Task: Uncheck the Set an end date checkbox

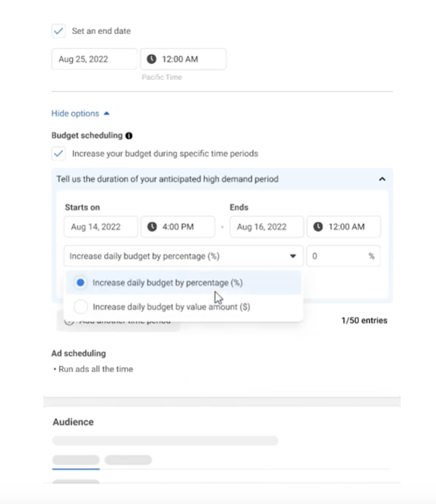Action: coord(59,31)
